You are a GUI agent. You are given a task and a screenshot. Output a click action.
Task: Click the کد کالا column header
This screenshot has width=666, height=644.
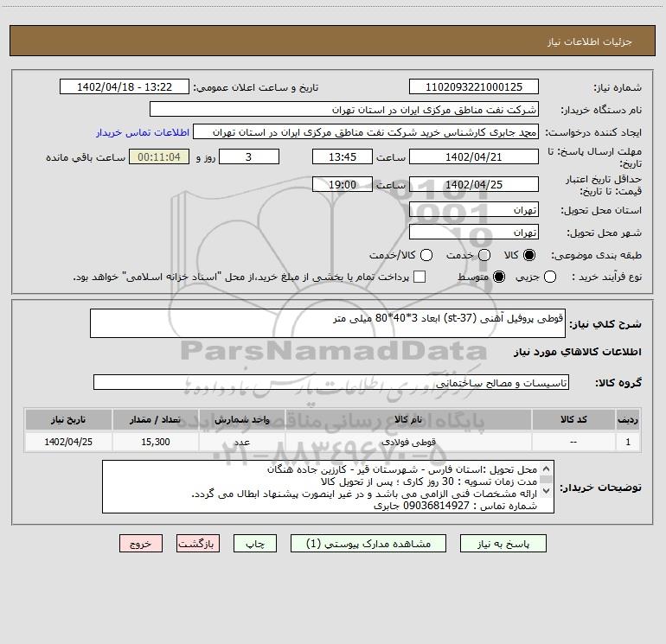tap(573, 419)
